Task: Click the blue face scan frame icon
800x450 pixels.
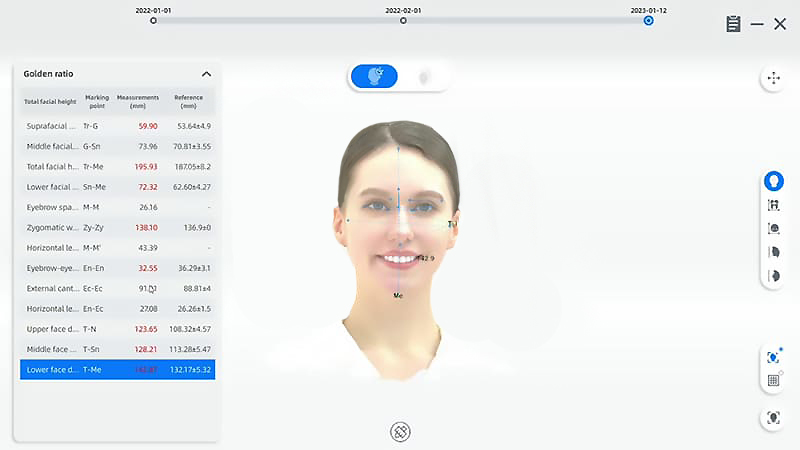Action: click(773, 357)
